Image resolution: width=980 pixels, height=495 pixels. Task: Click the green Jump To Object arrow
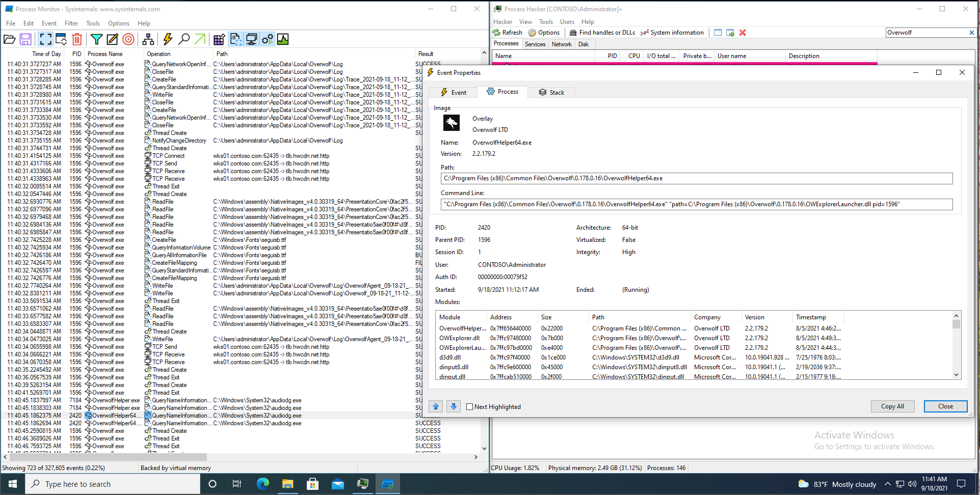200,39
